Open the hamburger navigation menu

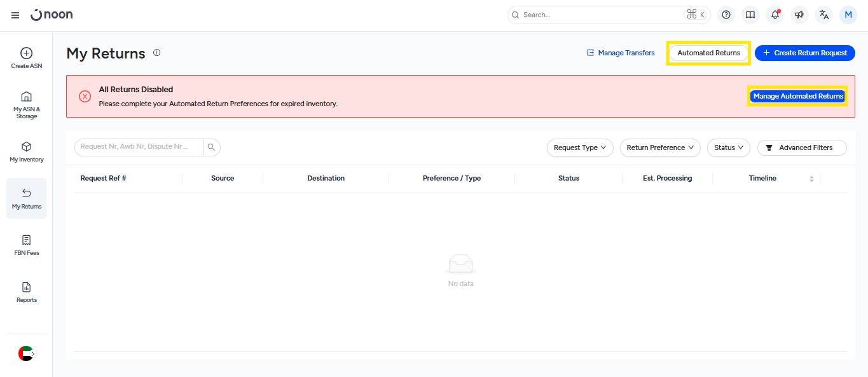point(15,15)
